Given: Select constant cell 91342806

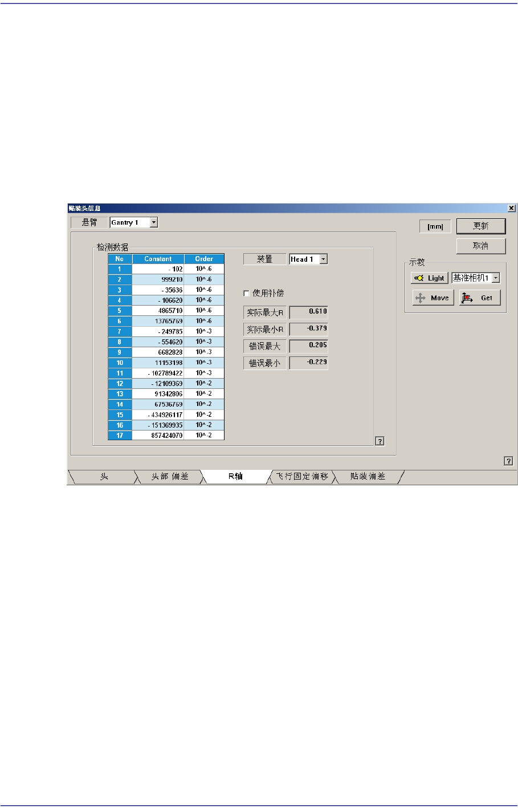Looking at the screenshot, I should coord(158,394).
